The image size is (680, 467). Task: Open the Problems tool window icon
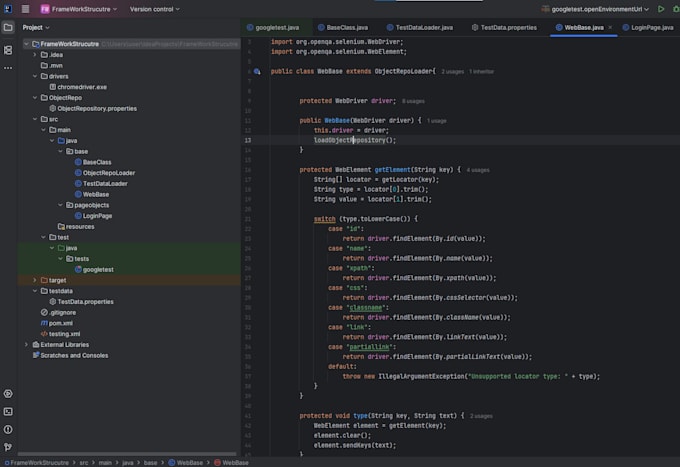[x=8, y=429]
